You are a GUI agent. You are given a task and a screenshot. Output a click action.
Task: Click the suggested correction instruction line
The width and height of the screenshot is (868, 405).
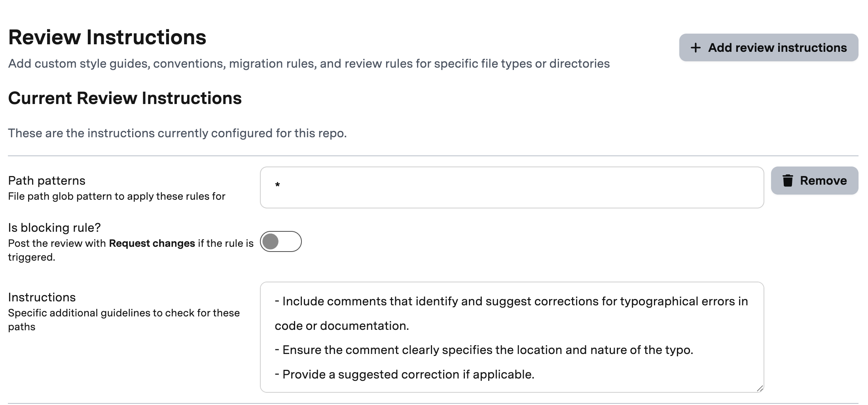tap(405, 374)
